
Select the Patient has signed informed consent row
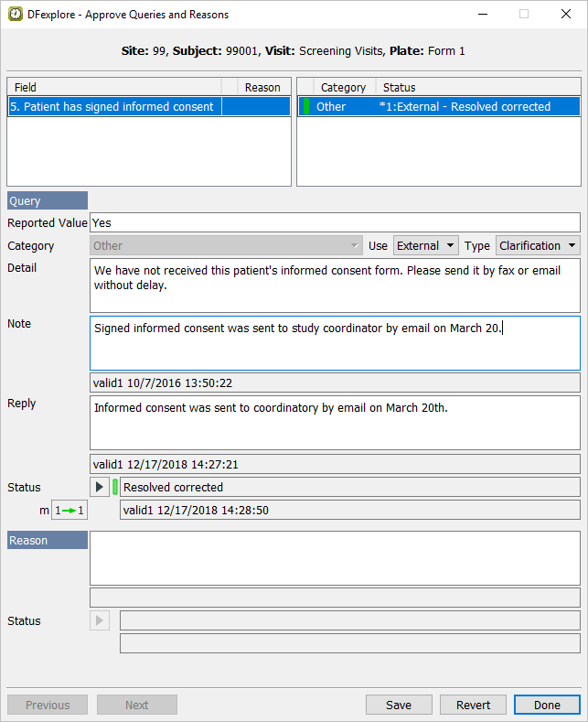114,106
